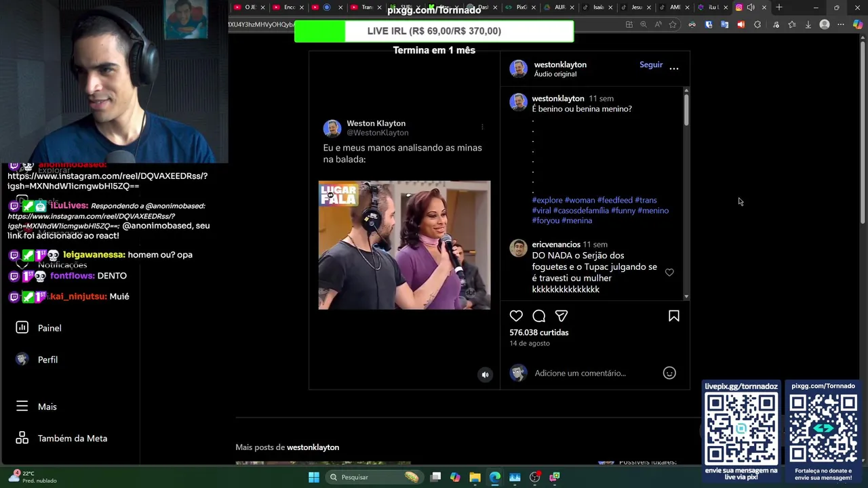
Task: Share the post with the paper plane icon
Action: (561, 316)
